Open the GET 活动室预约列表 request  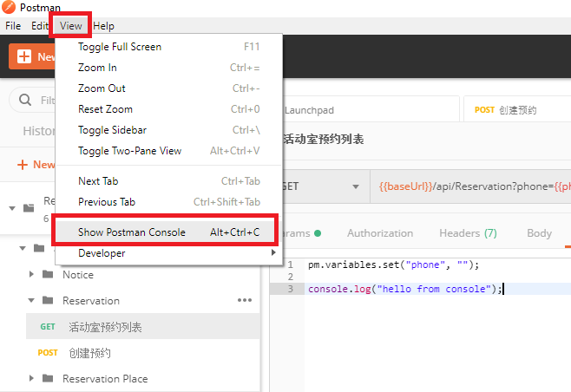click(x=142, y=326)
